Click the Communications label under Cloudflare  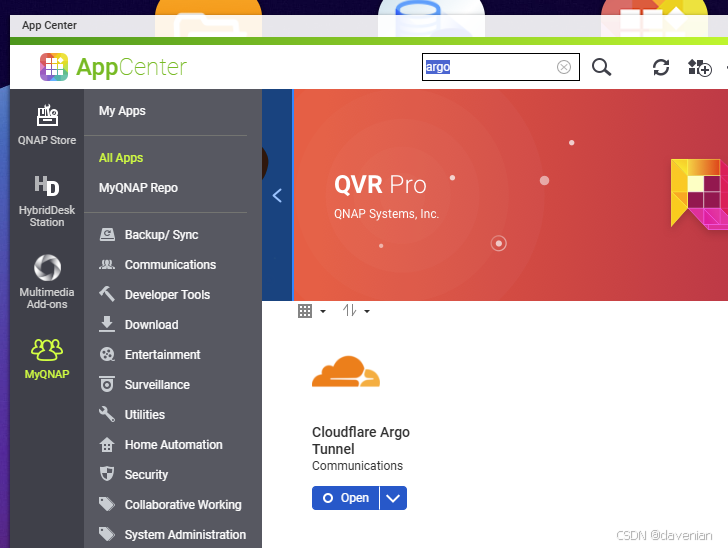[x=358, y=466]
